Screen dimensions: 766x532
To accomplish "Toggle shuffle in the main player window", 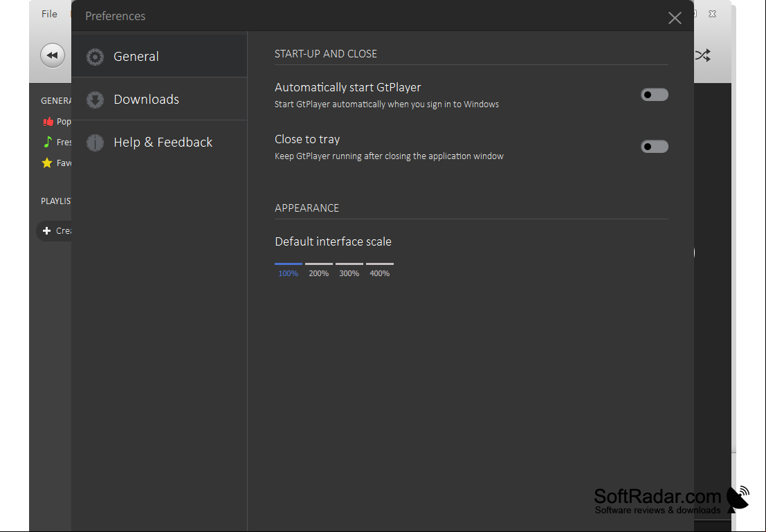I will click(x=703, y=55).
